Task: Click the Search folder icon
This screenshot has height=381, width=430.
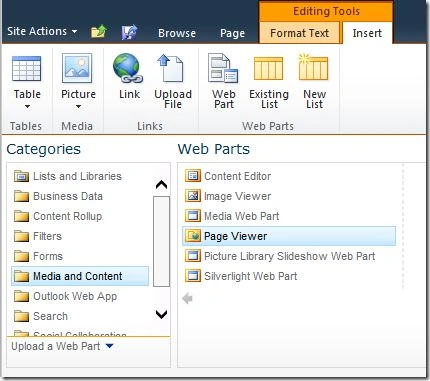Action: point(21,316)
